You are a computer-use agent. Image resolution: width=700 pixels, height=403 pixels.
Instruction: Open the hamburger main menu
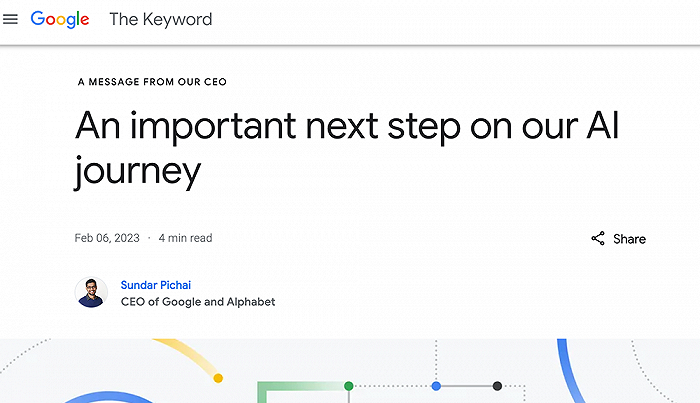click(11, 19)
